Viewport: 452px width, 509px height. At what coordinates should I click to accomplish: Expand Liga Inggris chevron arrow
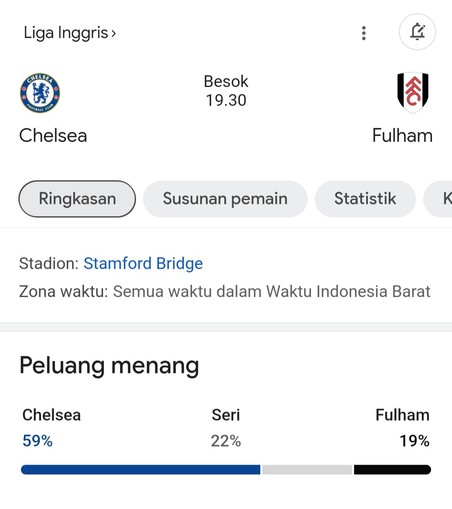coord(114,33)
